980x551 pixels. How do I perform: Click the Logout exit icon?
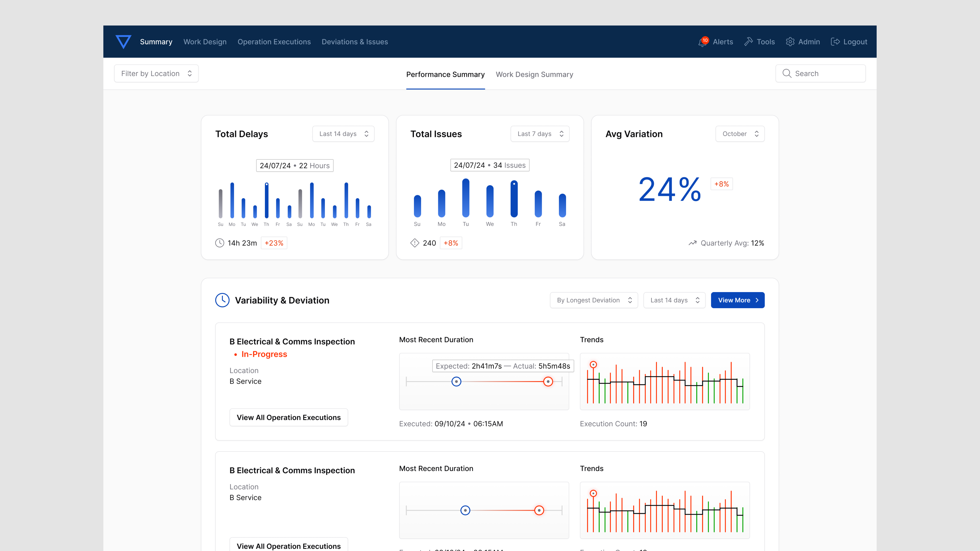[835, 42]
